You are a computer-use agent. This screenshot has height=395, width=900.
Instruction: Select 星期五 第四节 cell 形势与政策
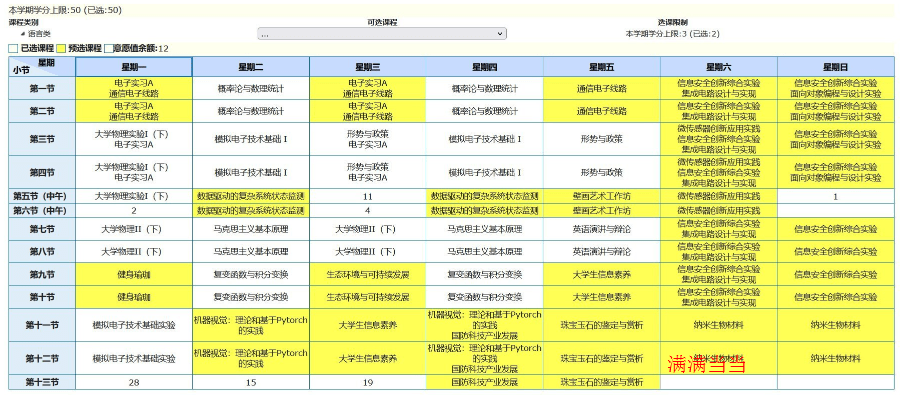pyautogui.click(x=602, y=172)
